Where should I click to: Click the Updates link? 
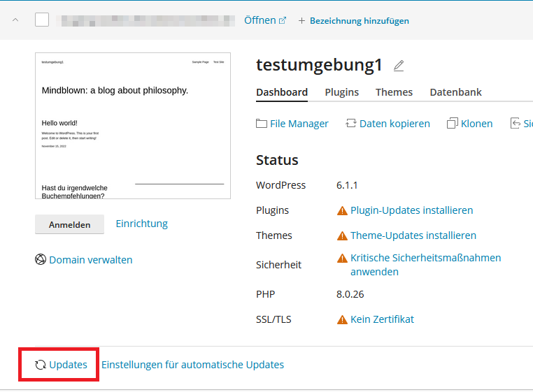tap(68, 365)
